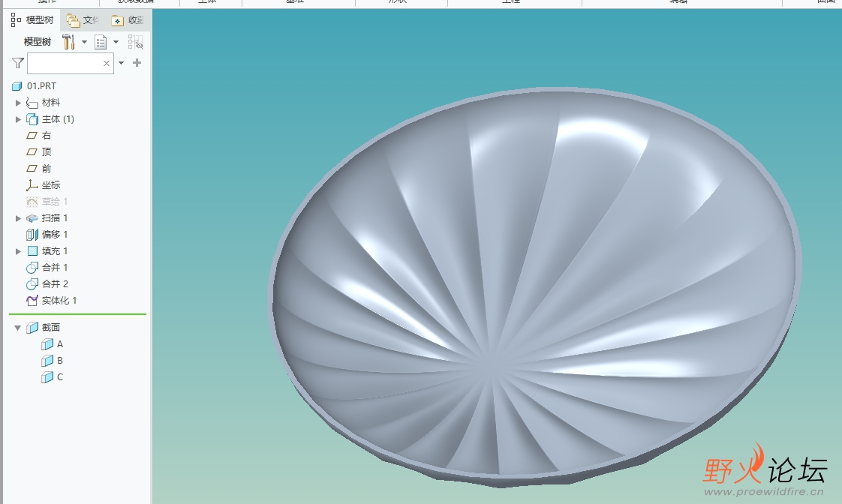Image resolution: width=842 pixels, height=504 pixels.
Task: Select the 顶 datum plane
Action: coord(47,152)
